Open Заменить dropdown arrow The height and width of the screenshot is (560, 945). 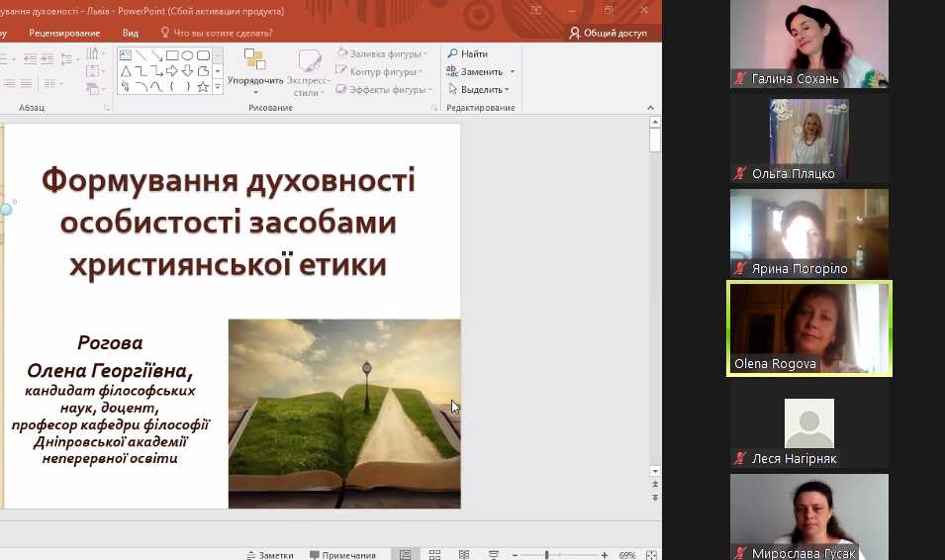[513, 71]
